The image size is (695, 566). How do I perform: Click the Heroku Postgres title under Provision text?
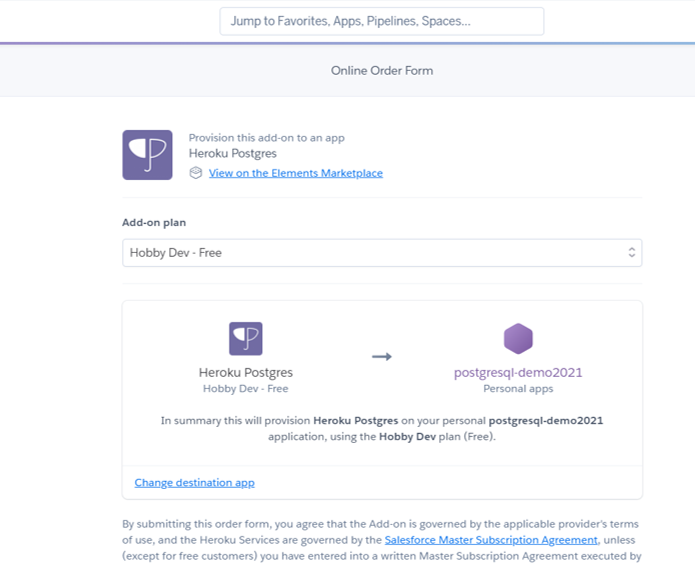(233, 153)
